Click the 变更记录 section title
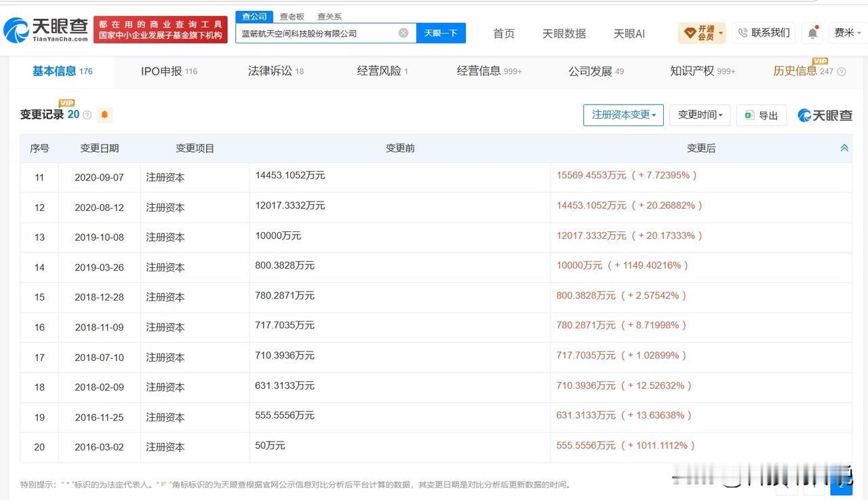868x500 pixels. pos(42,115)
